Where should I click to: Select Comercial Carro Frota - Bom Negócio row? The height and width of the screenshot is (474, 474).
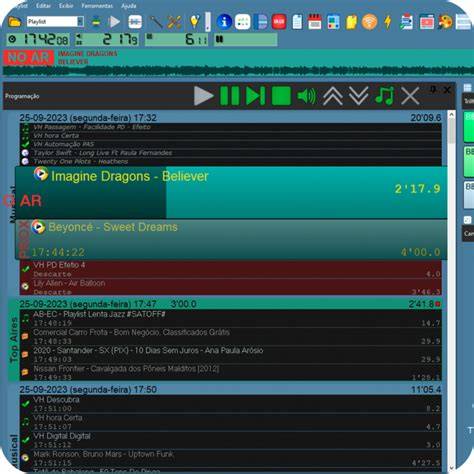pyautogui.click(x=231, y=337)
